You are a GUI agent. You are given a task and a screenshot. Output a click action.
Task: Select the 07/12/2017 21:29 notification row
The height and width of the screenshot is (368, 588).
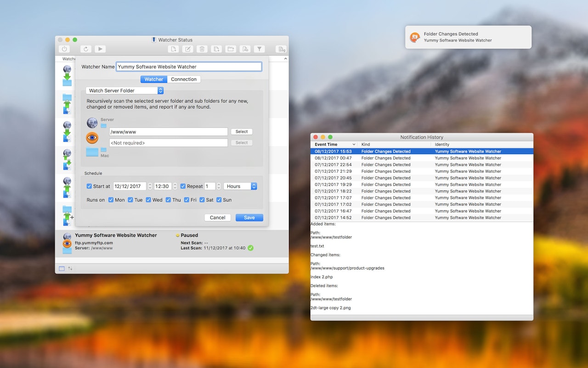422,171
